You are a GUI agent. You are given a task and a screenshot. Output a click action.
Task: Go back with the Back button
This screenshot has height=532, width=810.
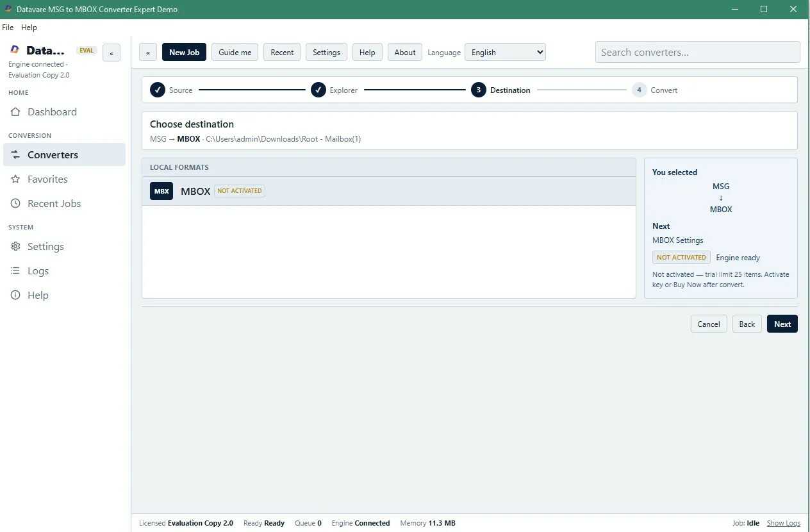747,324
